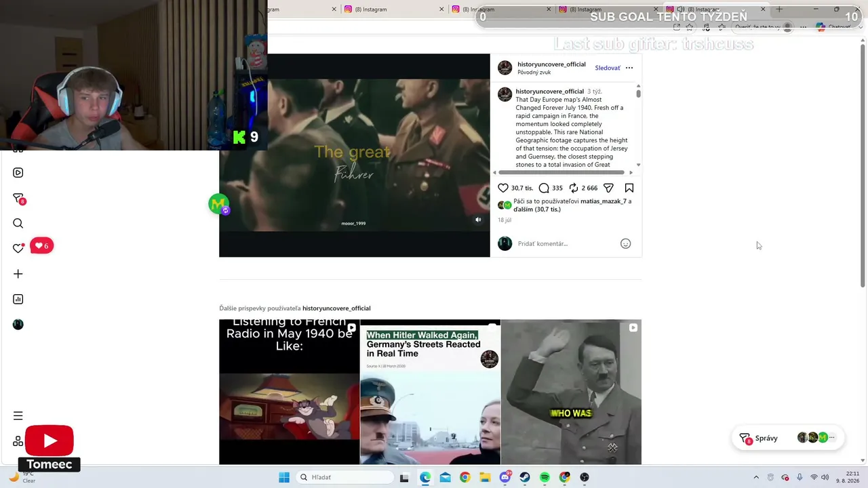This screenshot has width=868, height=488.
Task: Open matias_mazak_7 profile from likes line
Action: [x=604, y=201]
